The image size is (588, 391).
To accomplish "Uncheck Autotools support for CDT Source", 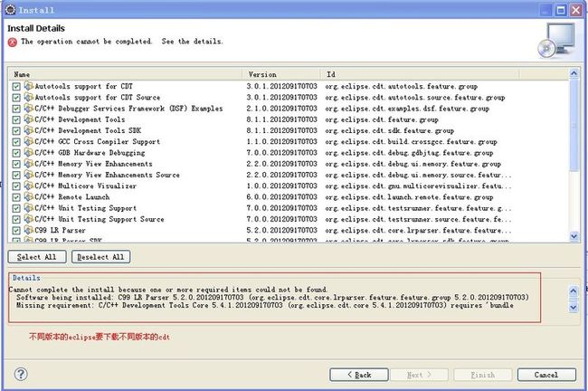I will [x=16, y=98].
